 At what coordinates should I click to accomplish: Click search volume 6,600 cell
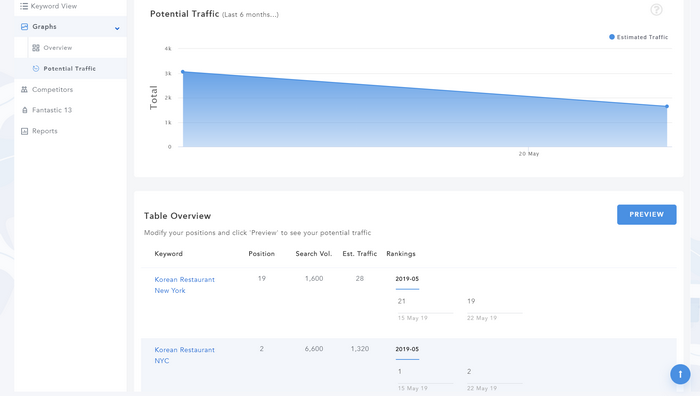coord(314,349)
